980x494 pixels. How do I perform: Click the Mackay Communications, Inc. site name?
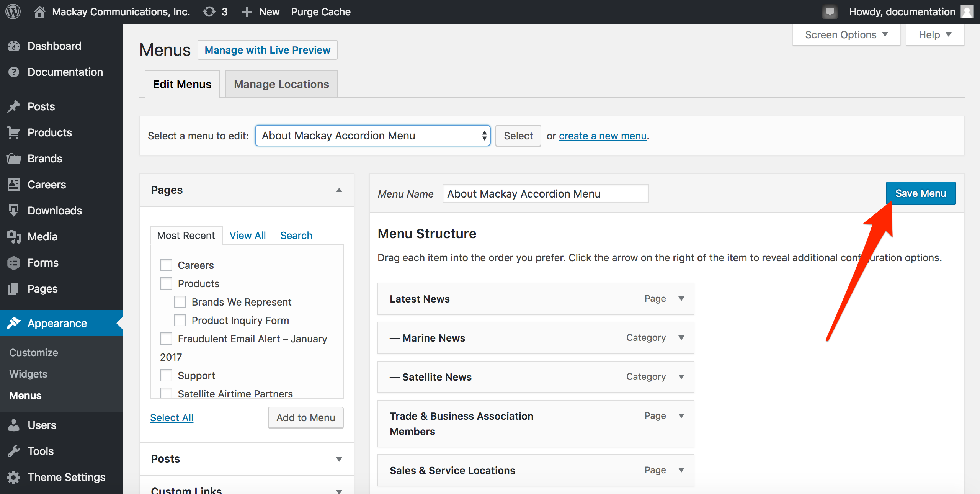tap(121, 12)
